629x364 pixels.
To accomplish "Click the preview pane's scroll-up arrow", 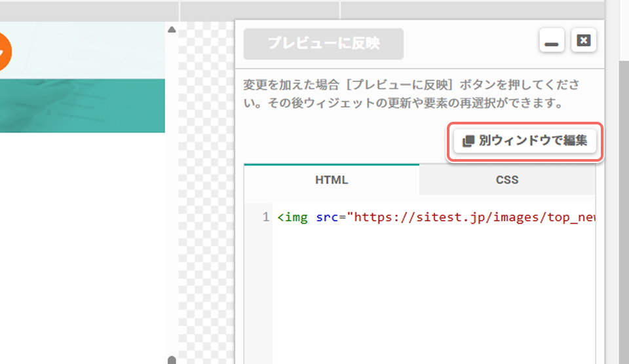I will coord(172,29).
